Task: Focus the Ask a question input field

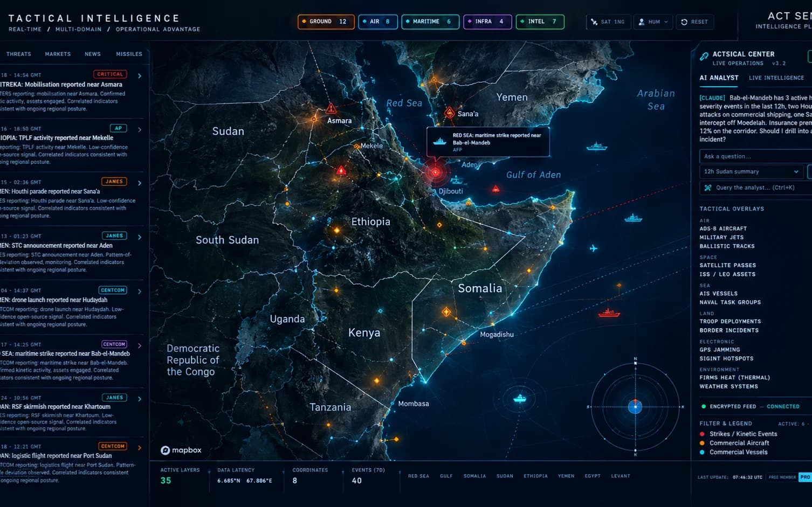Action: click(755, 156)
